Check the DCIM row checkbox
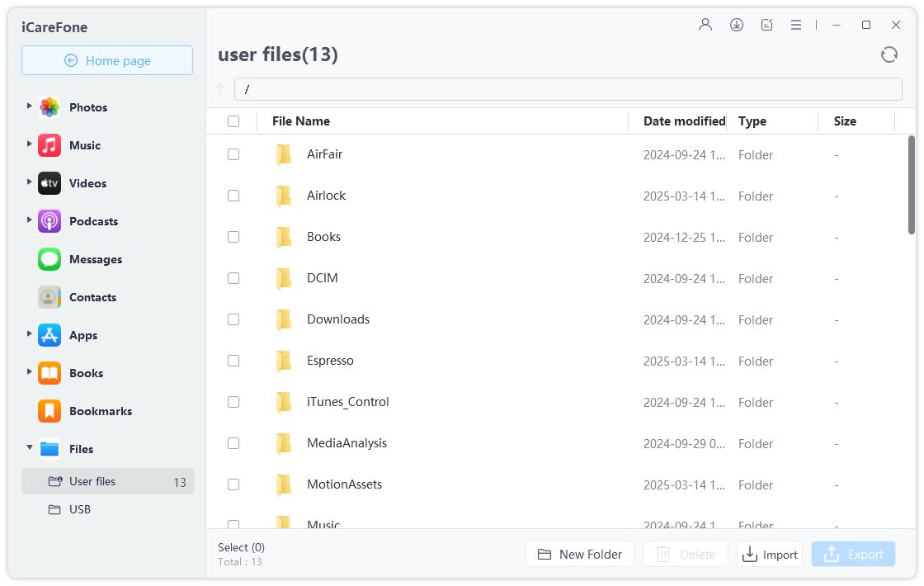The width and height of the screenshot is (924, 586). 233,278
